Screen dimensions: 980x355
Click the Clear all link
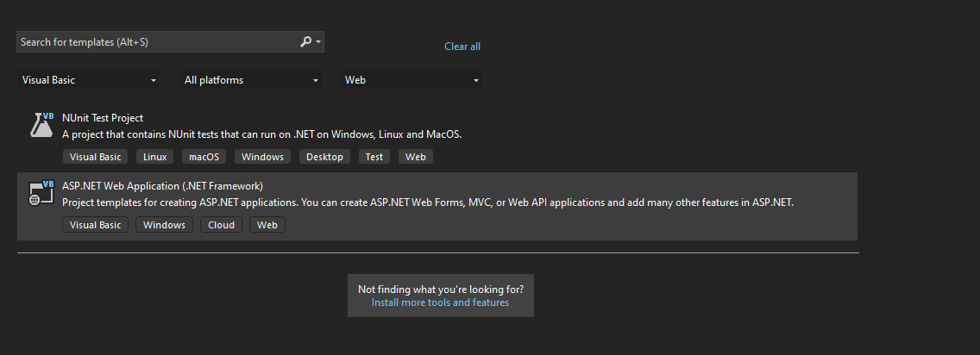[462, 47]
